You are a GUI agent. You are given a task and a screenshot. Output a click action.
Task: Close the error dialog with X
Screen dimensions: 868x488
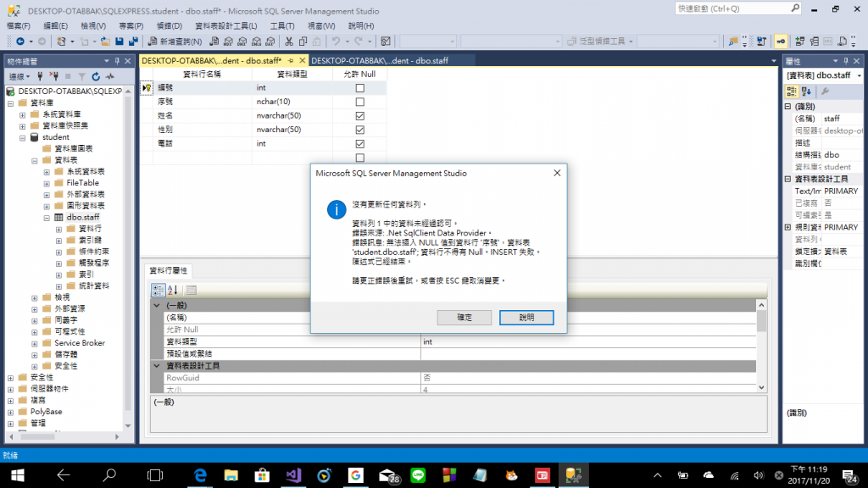pos(557,173)
